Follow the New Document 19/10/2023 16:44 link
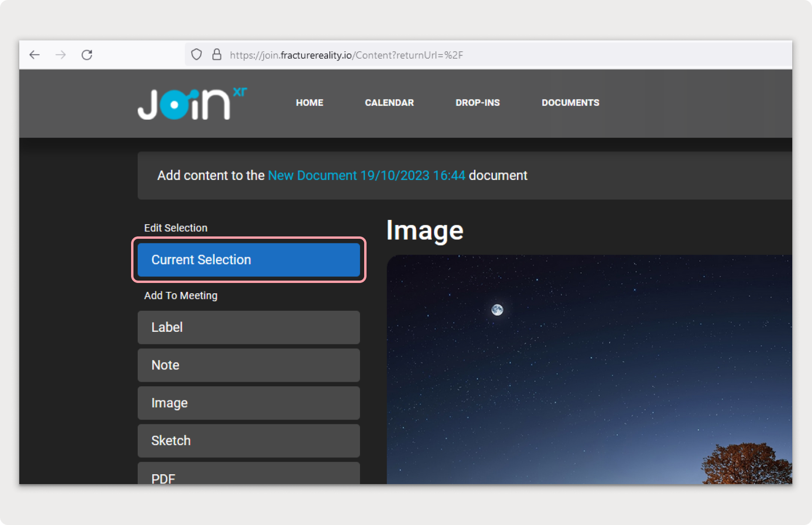 coord(367,175)
